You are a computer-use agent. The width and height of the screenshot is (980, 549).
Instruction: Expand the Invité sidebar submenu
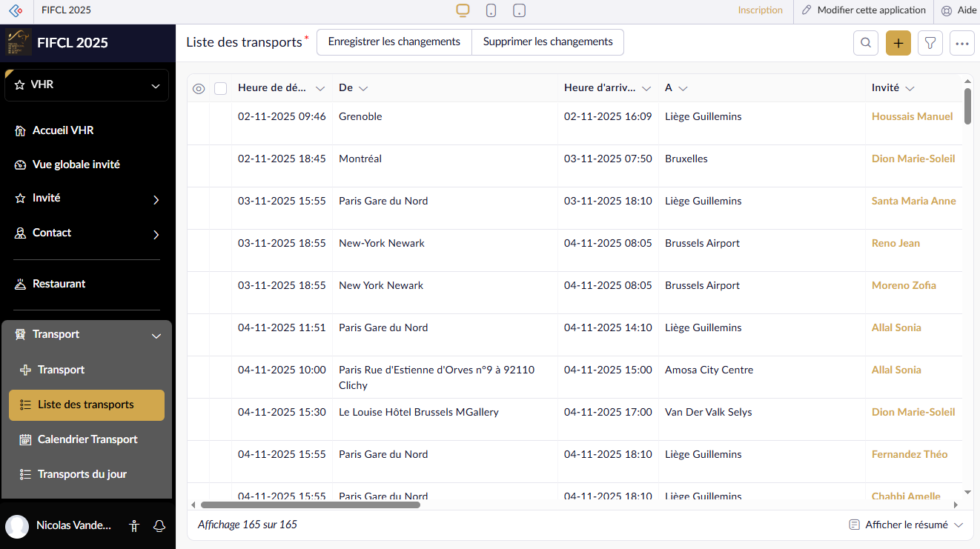point(156,199)
